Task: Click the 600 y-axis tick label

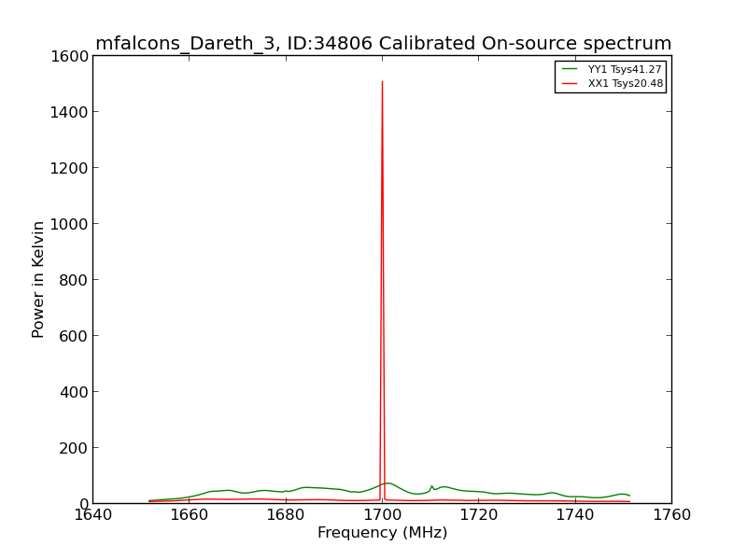Action: click(74, 336)
